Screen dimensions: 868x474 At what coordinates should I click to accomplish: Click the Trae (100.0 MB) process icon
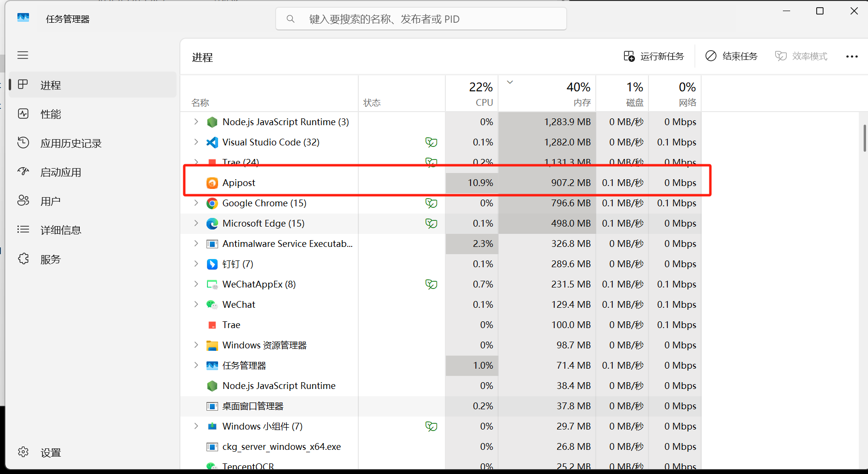tap(212, 325)
